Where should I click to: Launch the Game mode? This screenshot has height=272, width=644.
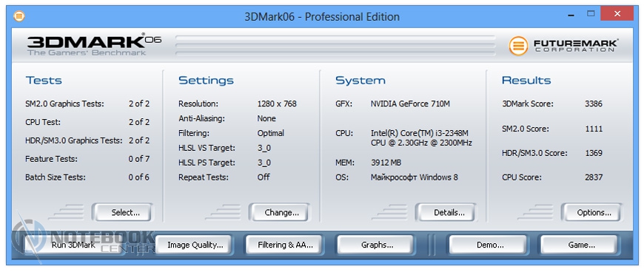click(x=579, y=245)
